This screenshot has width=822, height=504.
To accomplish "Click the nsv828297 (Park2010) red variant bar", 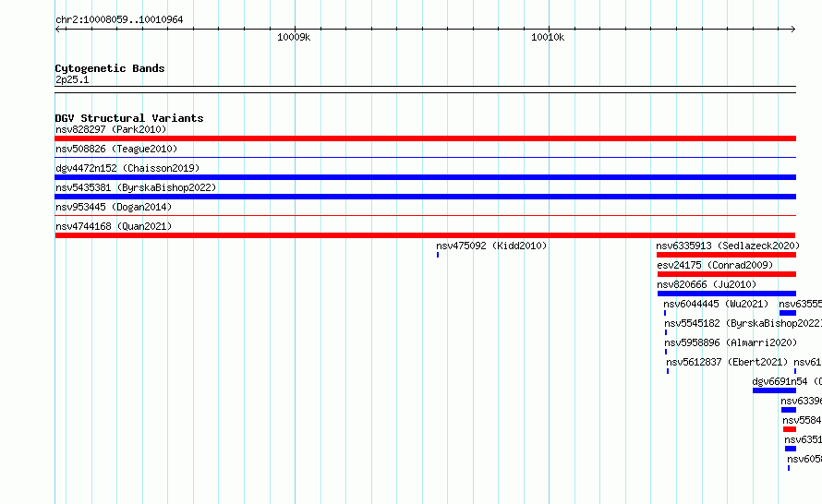I will (x=425, y=138).
